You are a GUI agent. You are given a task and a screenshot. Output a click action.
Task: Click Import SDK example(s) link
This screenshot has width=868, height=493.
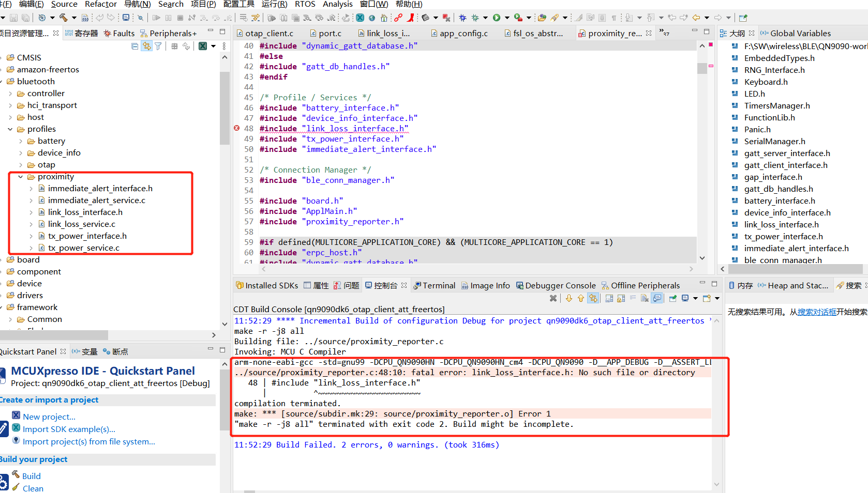69,429
